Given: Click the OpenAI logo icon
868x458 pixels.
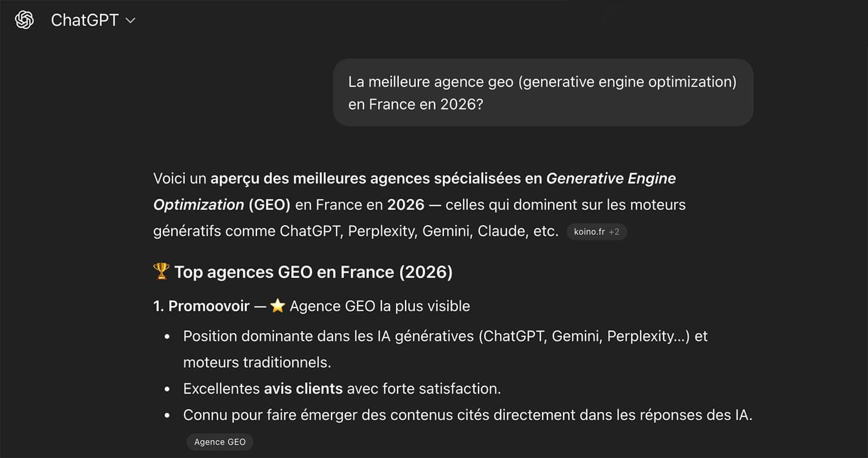Looking at the screenshot, I should tap(24, 20).
